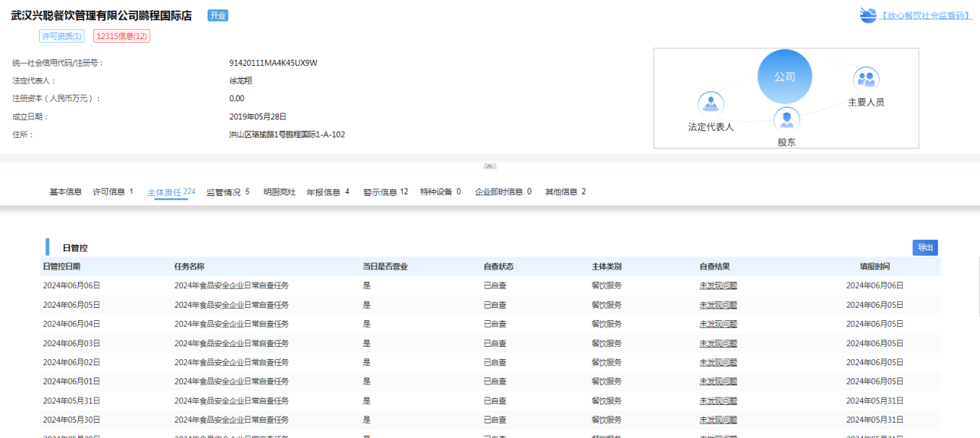Click the 许可资质(1) tag
The image size is (980, 438).
pos(62,36)
